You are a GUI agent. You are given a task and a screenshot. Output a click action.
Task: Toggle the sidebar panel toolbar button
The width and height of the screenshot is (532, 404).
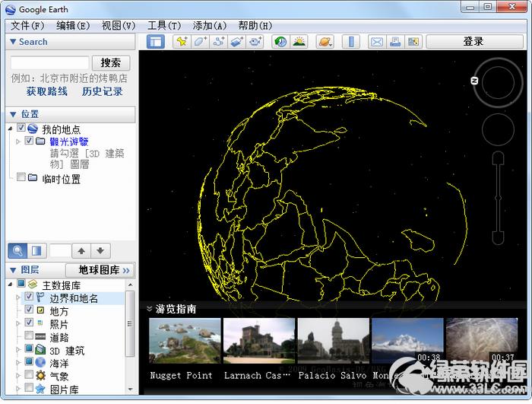(x=156, y=42)
